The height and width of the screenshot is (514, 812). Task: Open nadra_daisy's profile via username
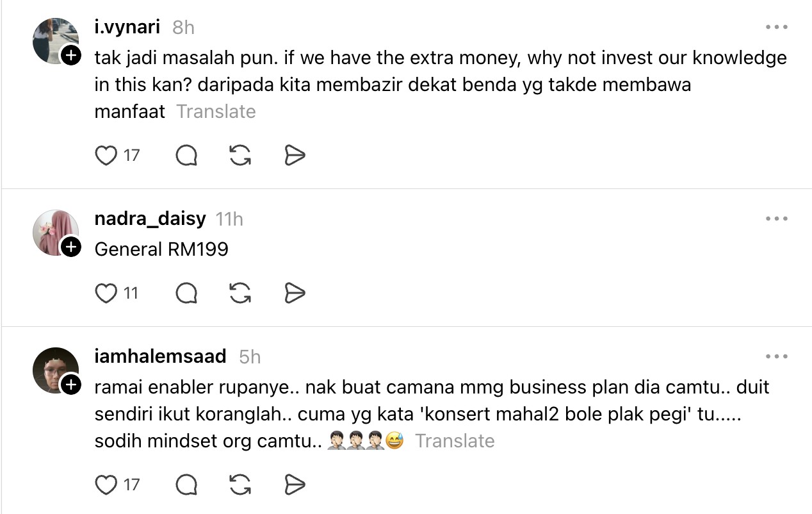point(150,219)
